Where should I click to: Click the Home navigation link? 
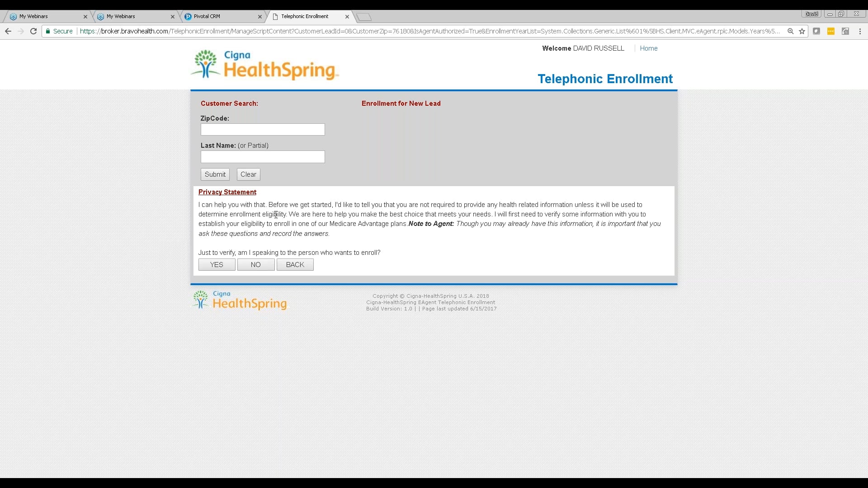coord(649,48)
